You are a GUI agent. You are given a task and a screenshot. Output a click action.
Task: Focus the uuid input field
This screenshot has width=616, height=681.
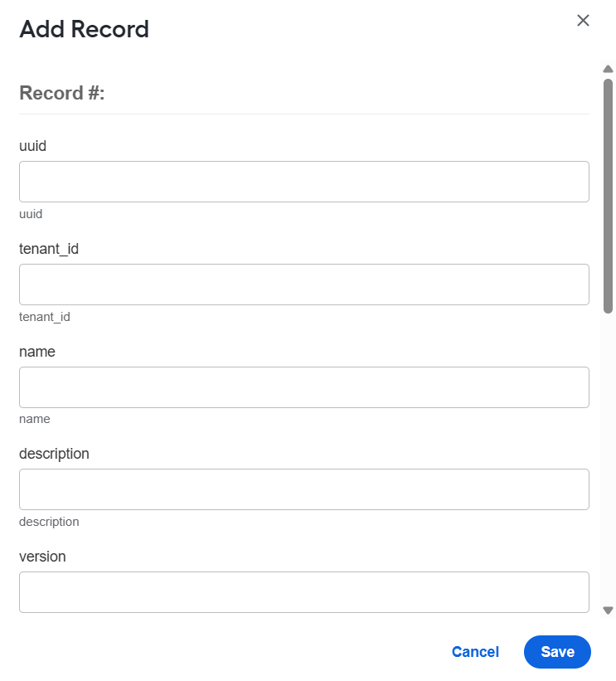coord(304,182)
